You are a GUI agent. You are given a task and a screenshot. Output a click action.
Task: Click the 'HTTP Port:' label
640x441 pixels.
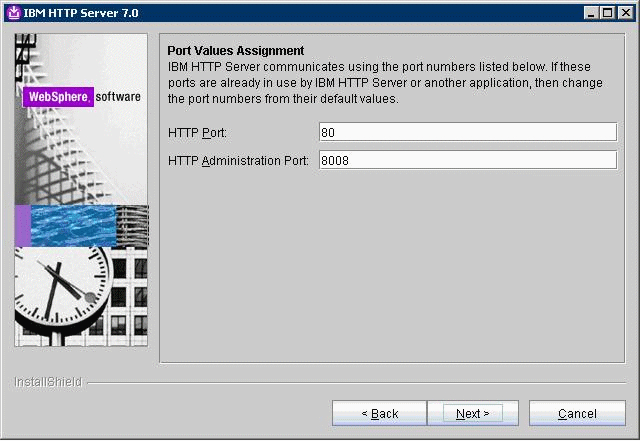click(197, 133)
